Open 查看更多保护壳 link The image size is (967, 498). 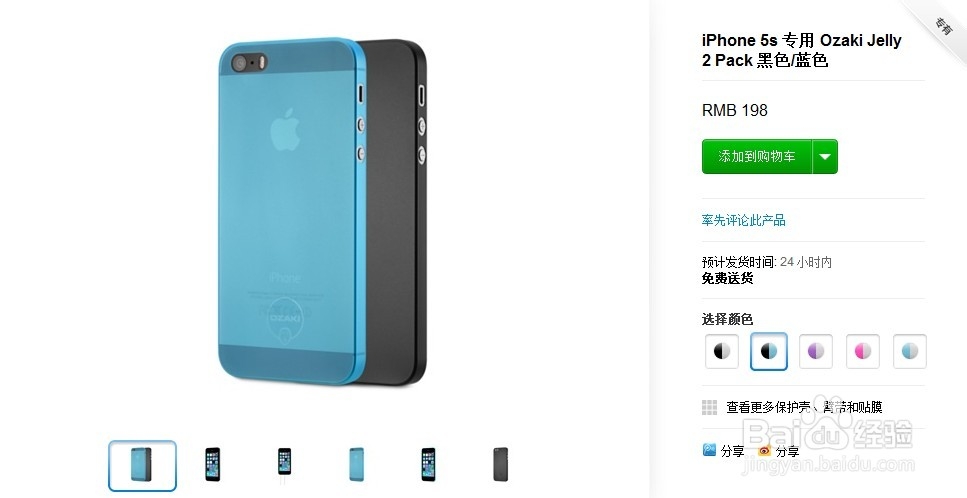point(804,407)
